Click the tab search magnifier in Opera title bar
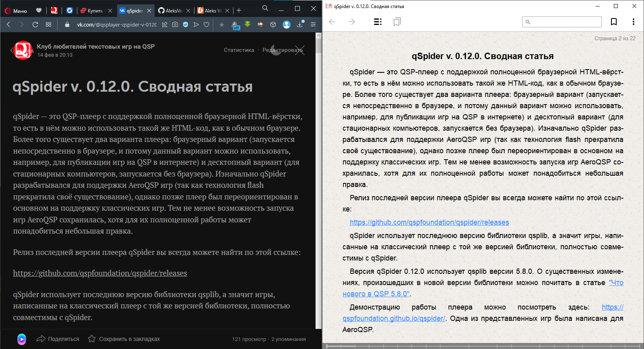Viewport: 644px width, 349px height. (x=265, y=8)
